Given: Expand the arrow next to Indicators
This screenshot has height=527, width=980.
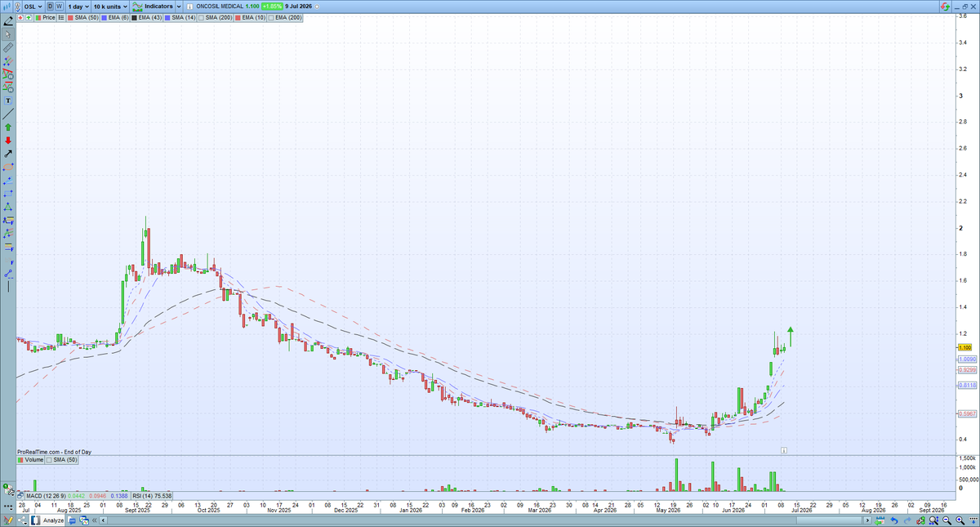Looking at the screenshot, I should coord(179,6).
